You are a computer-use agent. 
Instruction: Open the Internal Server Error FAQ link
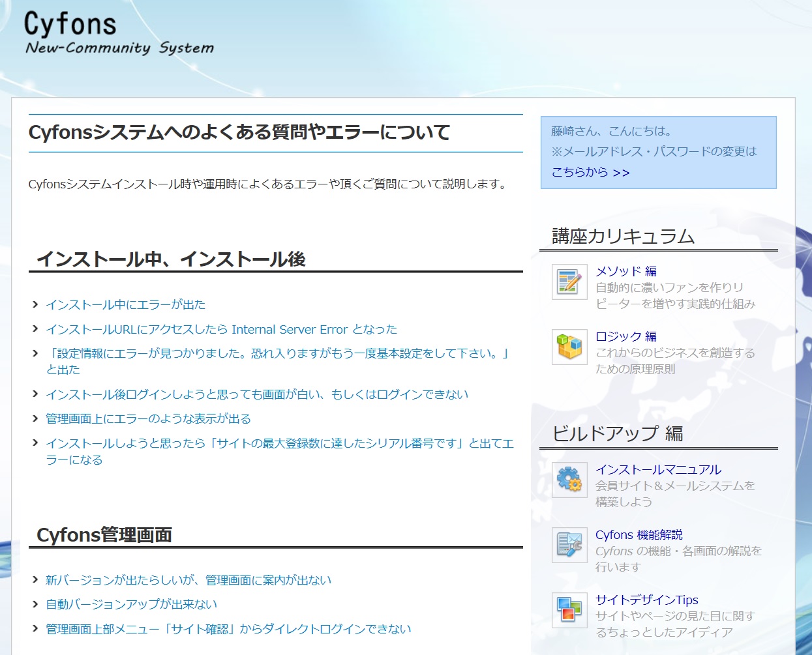[220, 329]
